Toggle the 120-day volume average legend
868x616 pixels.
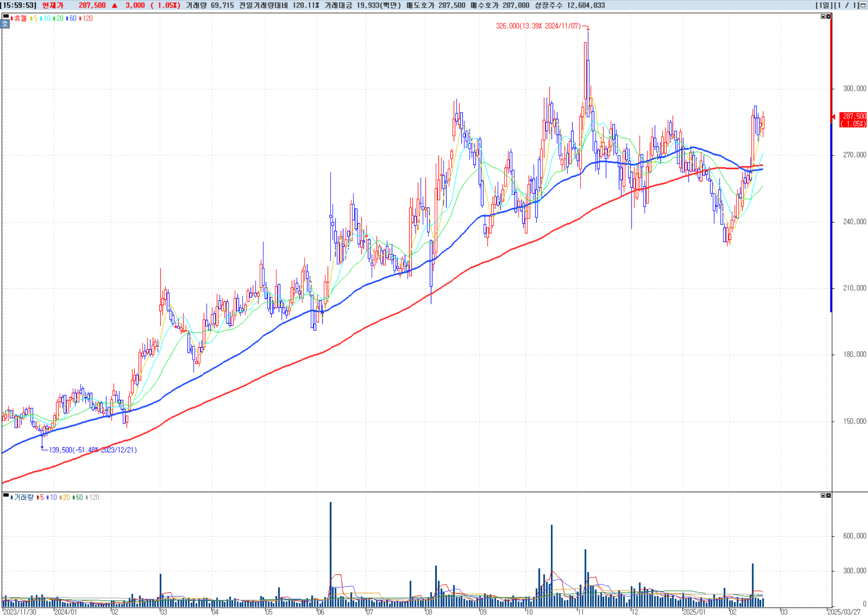pos(94,497)
